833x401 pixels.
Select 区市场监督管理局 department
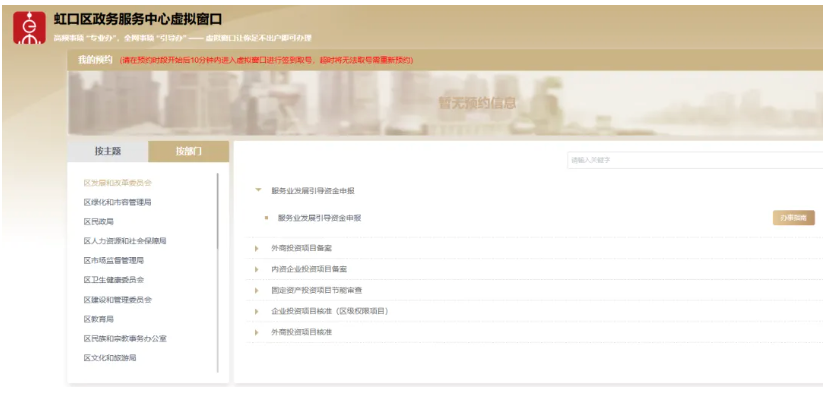click(114, 260)
